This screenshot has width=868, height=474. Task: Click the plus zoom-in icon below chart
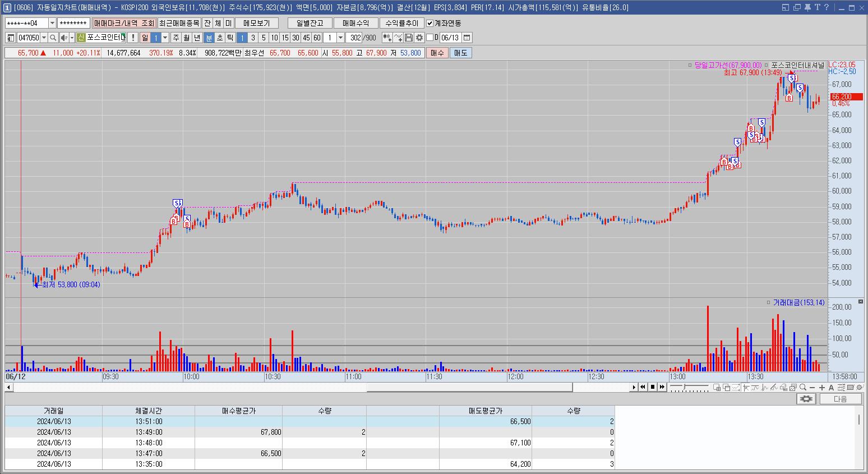[x=822, y=388]
